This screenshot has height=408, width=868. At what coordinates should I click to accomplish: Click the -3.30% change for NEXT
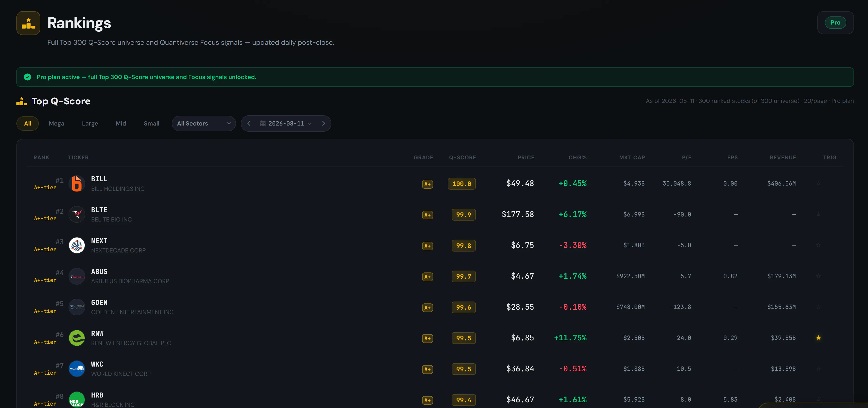(573, 245)
